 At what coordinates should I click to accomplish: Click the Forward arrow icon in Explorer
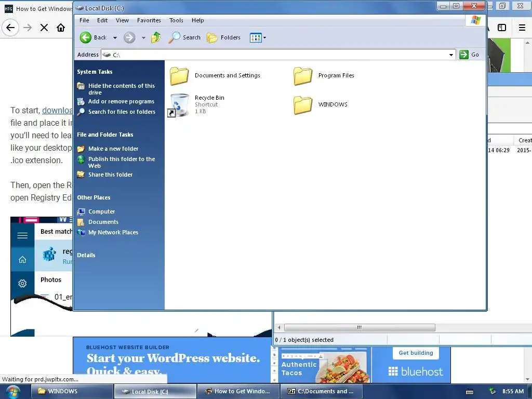point(129,37)
